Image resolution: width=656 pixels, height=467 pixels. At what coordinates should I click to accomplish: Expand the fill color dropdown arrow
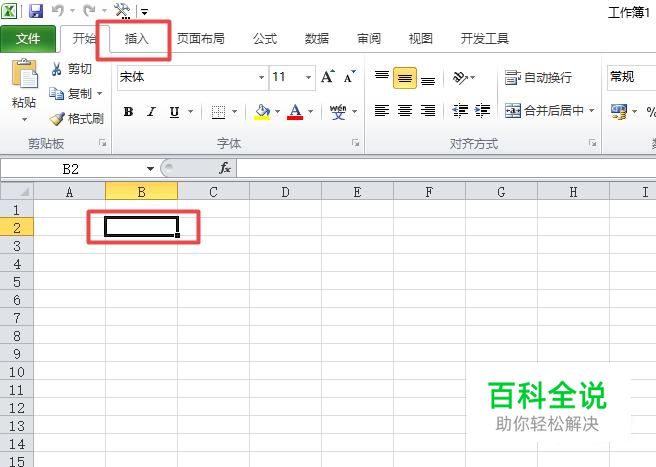click(277, 112)
